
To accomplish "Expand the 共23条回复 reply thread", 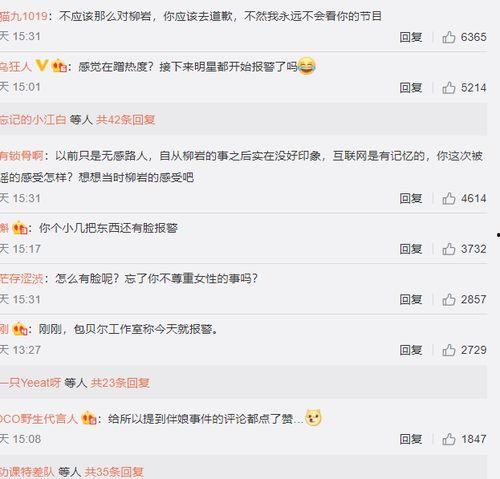I will (x=120, y=383).
